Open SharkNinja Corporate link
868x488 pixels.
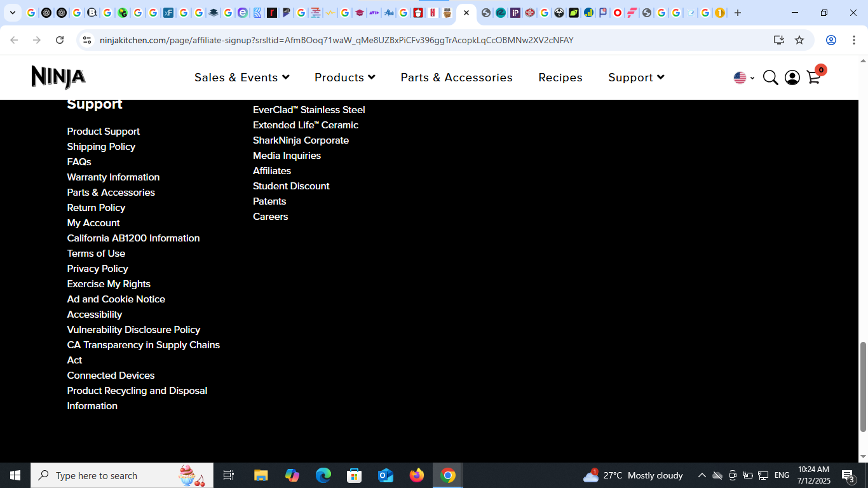[x=301, y=140]
